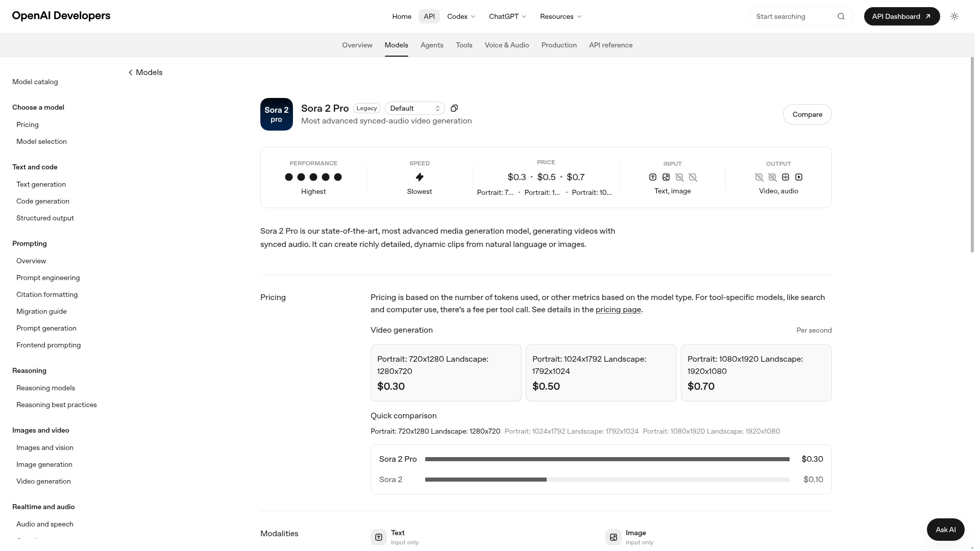Click the Ask AI button
This screenshot has height=551, width=980.
tap(946, 530)
